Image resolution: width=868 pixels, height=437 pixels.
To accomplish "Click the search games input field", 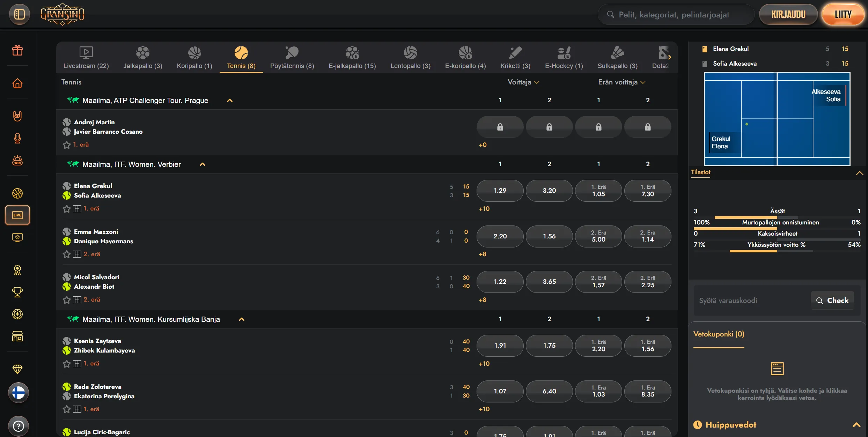I will 676,14.
